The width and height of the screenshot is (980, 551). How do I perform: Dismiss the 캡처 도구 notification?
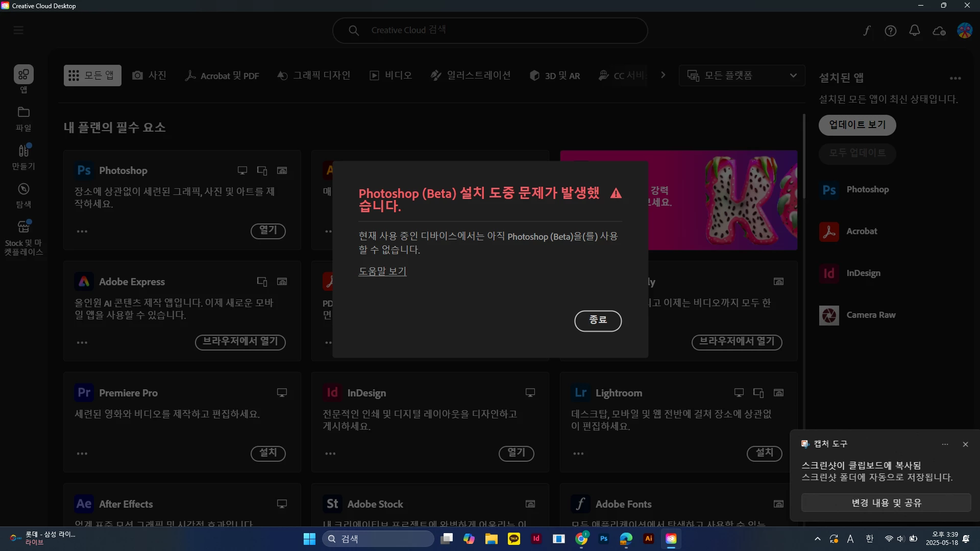pyautogui.click(x=965, y=444)
